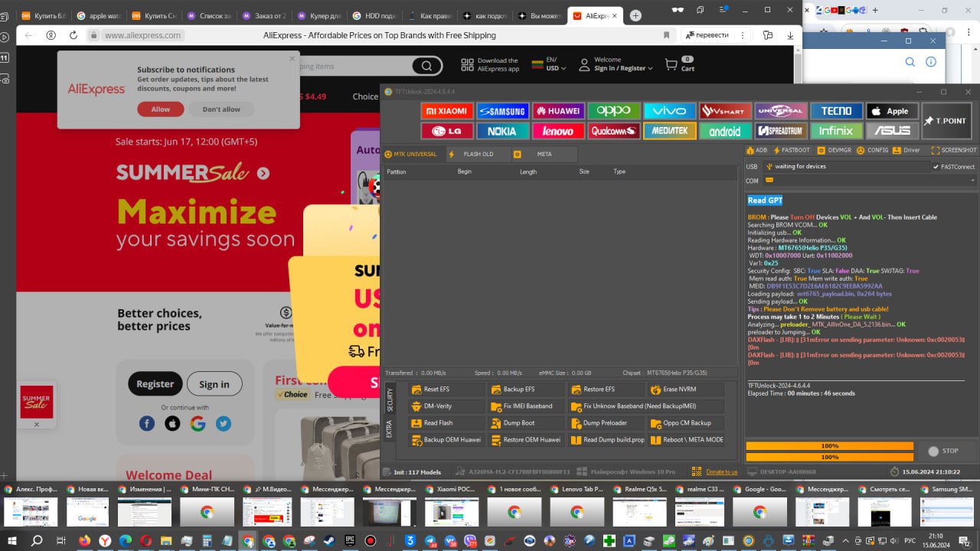Select the Android brand button
This screenshot has width=980, height=551.
[x=726, y=131]
